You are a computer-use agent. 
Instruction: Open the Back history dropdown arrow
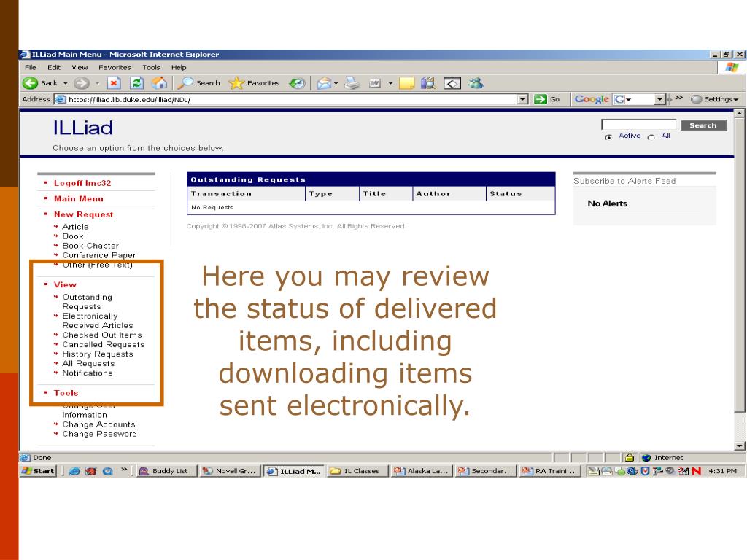tap(65, 83)
